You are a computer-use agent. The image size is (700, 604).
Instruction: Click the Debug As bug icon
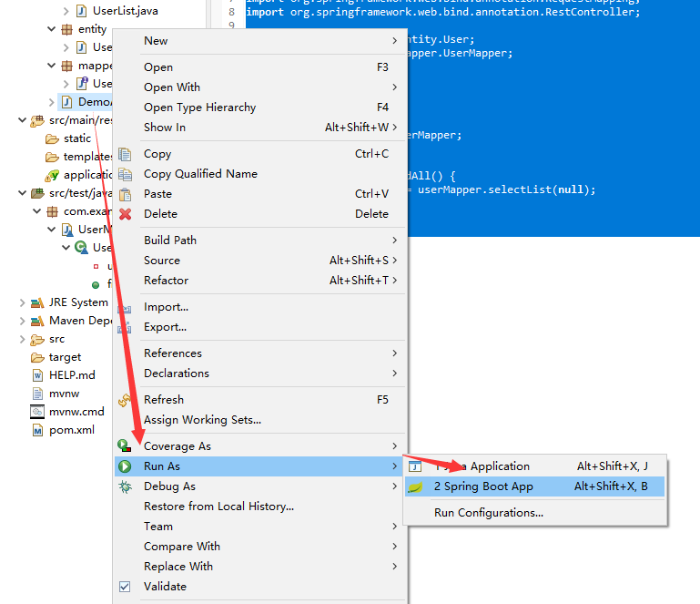point(125,486)
